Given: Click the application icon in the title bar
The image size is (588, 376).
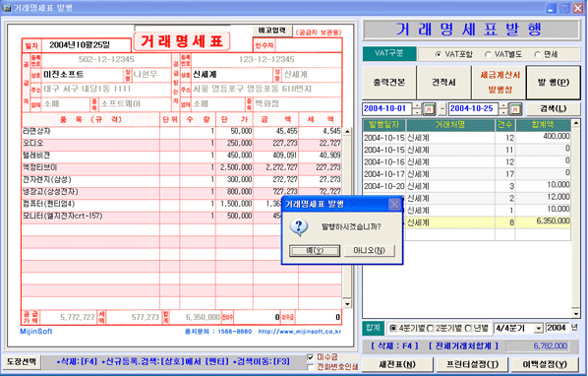Looking at the screenshot, I should point(6,7).
